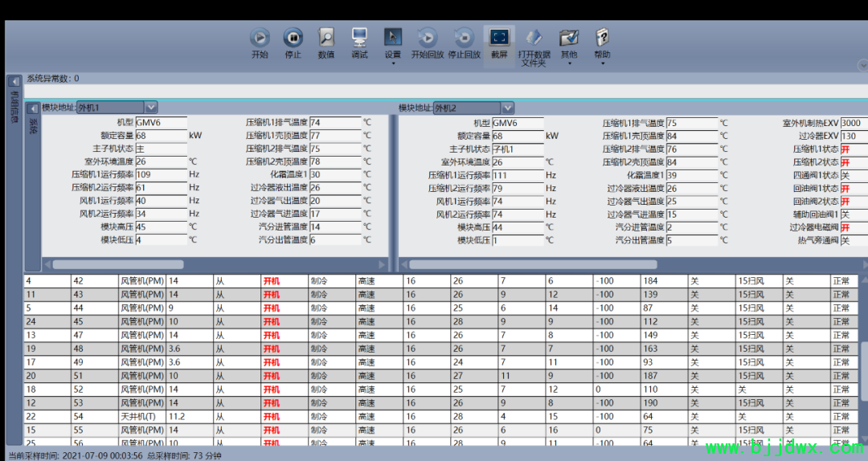
Task: Open the 设置 settings icon
Action: tap(392, 38)
